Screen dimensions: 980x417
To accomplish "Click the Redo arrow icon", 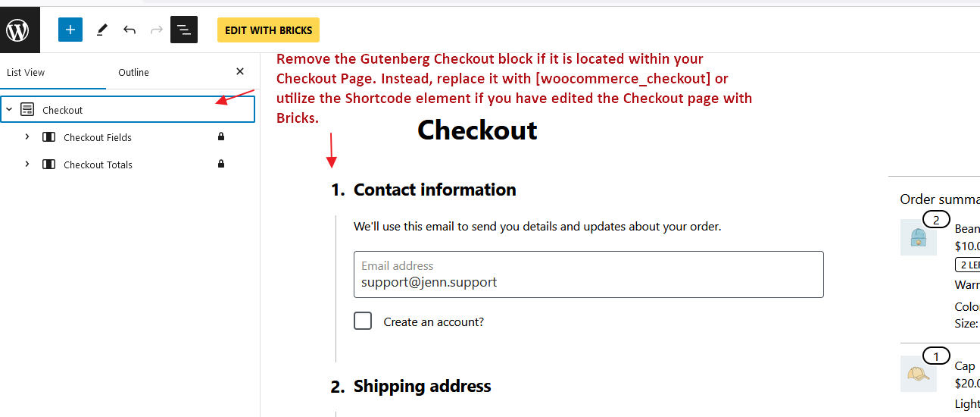I will (157, 30).
